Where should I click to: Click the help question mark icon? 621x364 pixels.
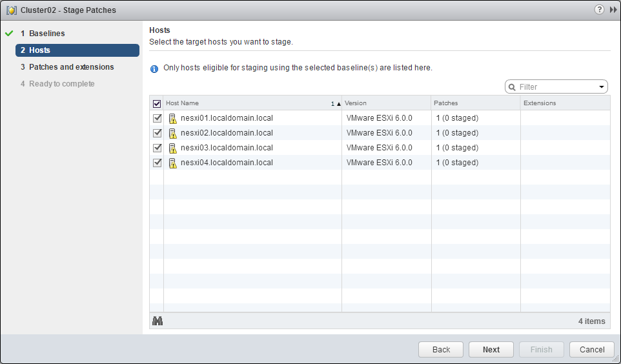[x=600, y=10]
